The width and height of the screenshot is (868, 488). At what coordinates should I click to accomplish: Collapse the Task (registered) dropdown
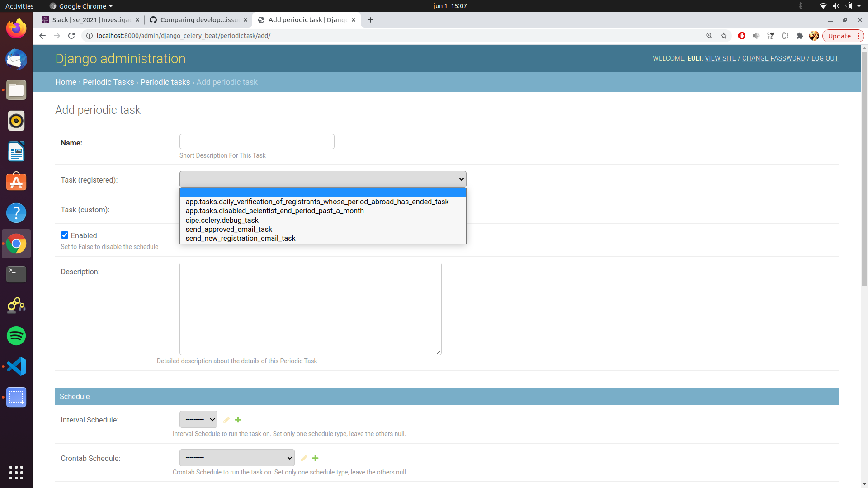(322, 179)
